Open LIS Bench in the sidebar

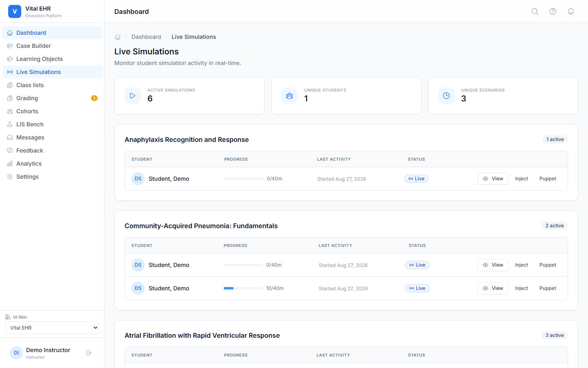pos(52,124)
